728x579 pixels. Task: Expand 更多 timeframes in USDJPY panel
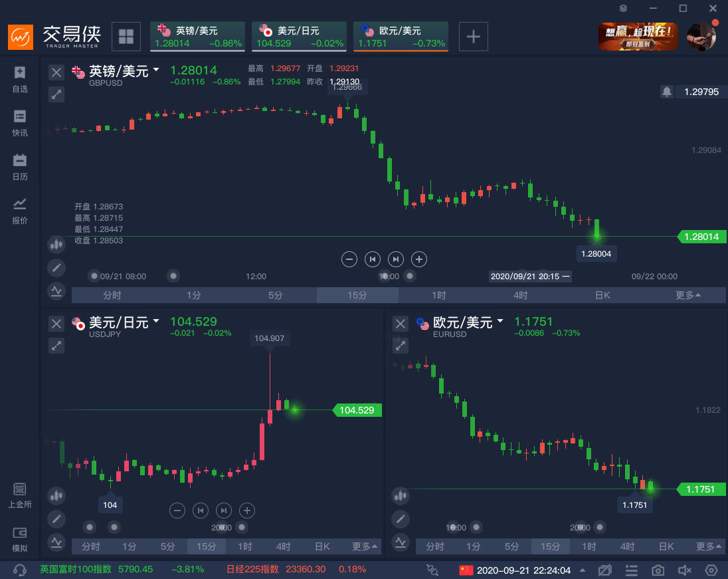[365, 546]
